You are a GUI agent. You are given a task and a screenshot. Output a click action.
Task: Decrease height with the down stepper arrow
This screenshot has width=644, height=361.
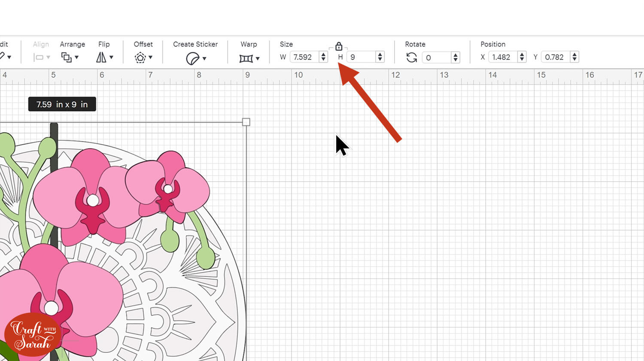coord(380,60)
